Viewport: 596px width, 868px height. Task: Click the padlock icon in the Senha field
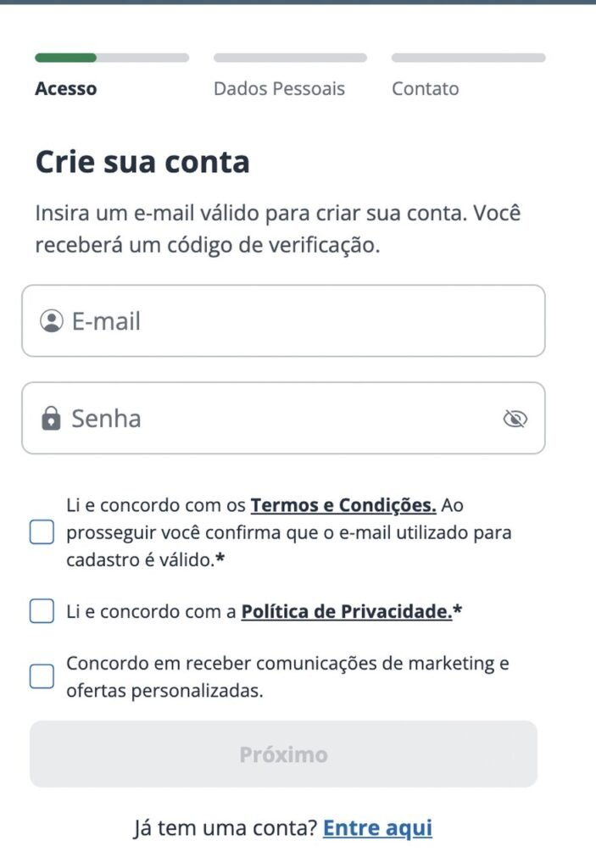(x=53, y=418)
